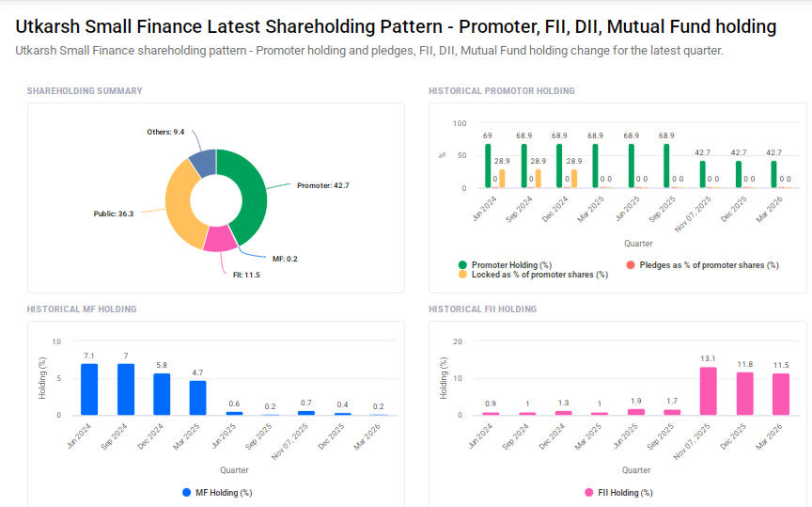
Task: Click Sep 2025 green promoter holding bar
Action: (x=666, y=166)
